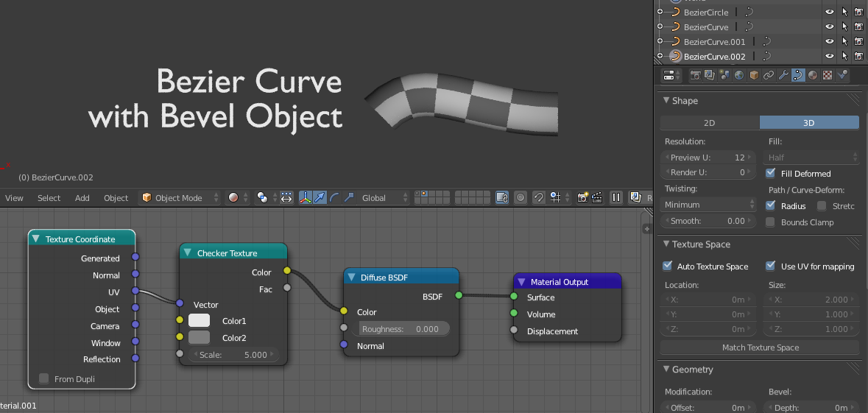Open the Object properties cube tab
The height and width of the screenshot is (413, 868).
tap(753, 75)
